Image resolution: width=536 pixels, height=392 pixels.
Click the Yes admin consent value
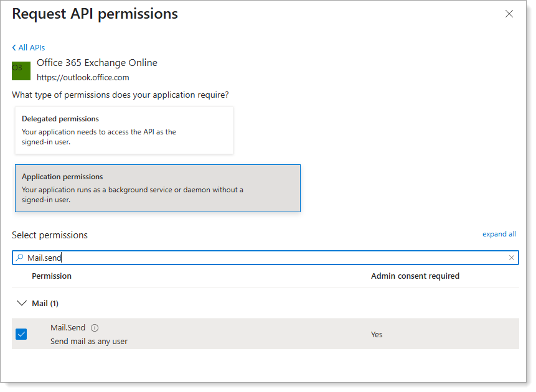pos(376,334)
